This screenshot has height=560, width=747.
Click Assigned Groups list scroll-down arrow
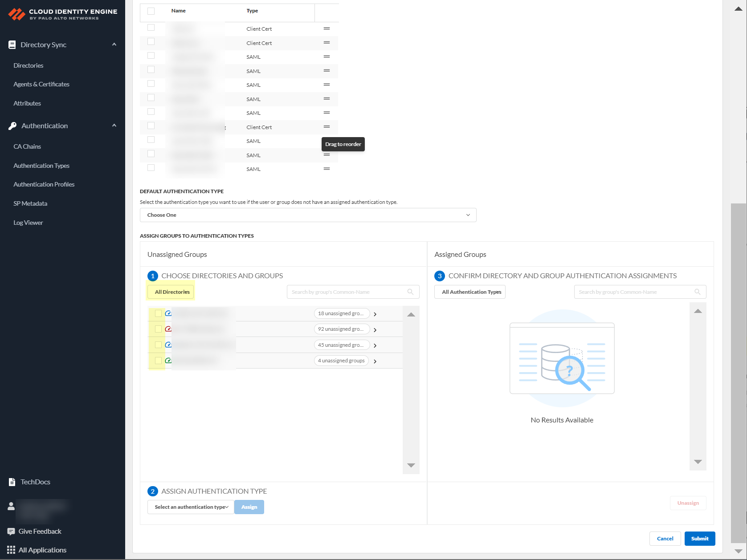tap(698, 462)
